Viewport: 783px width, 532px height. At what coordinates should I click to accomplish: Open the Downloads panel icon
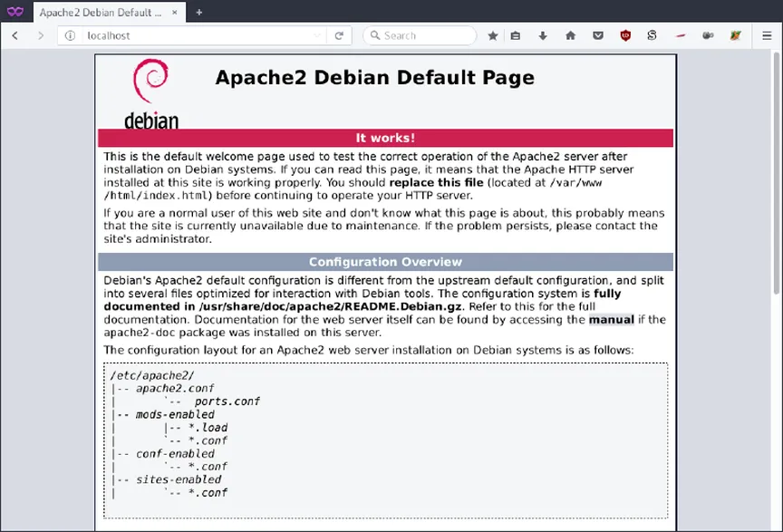[542, 35]
